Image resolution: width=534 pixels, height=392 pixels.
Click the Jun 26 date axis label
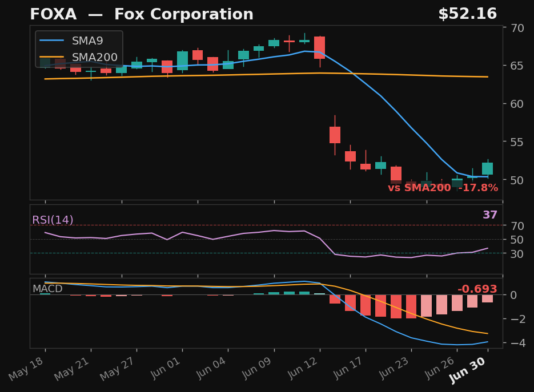439,368
